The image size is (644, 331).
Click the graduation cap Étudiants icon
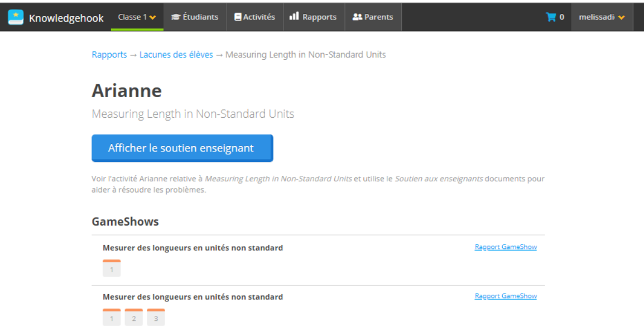[x=176, y=17]
